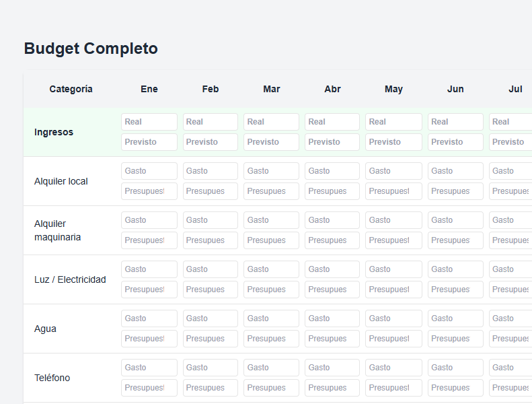Click the Real income field for Ene
Viewport: 532px width, 404px height.
point(149,122)
